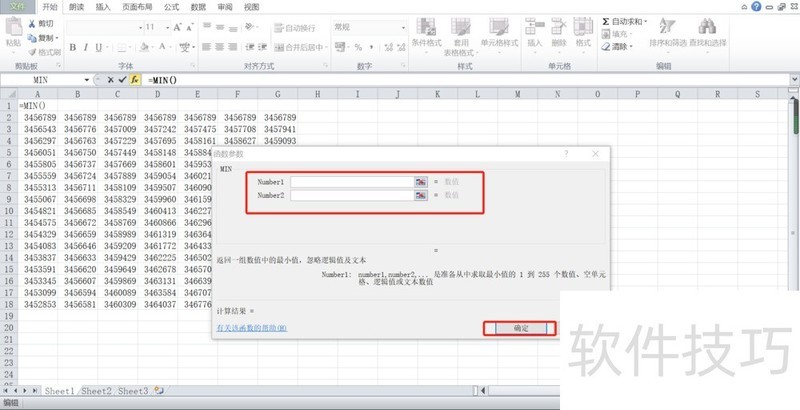This screenshot has width=800, height=410.
Task: Click into the Number1 input field
Action: [351, 182]
